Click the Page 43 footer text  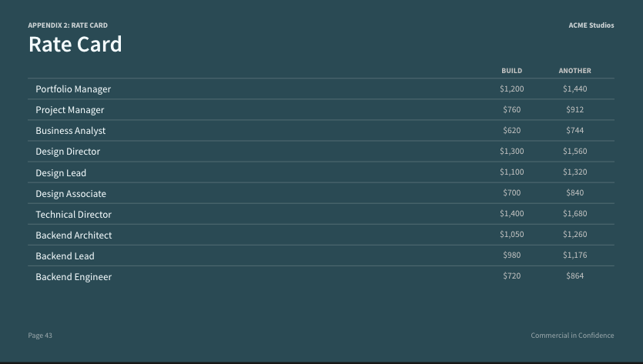(40, 336)
